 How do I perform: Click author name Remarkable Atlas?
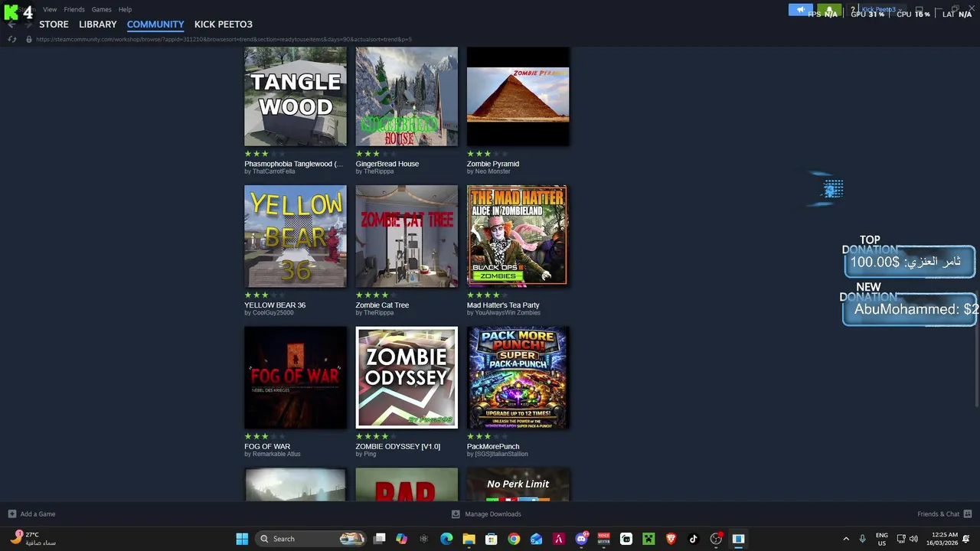(276, 455)
